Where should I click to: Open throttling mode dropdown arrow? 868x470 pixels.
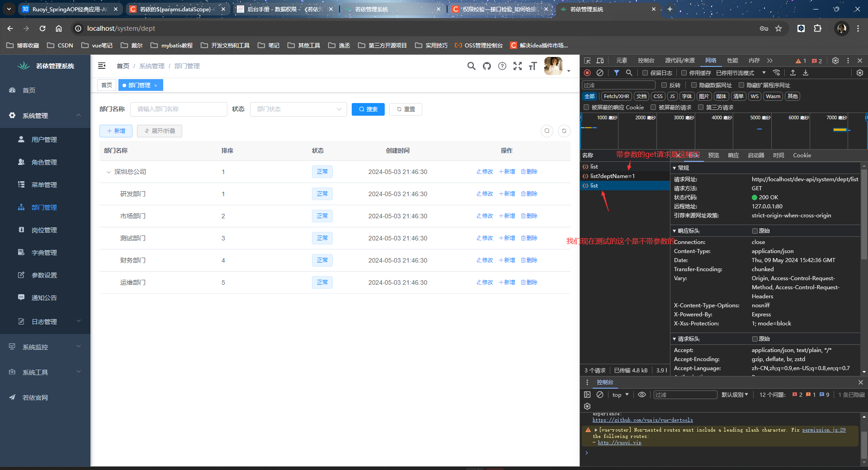pyautogui.click(x=764, y=73)
